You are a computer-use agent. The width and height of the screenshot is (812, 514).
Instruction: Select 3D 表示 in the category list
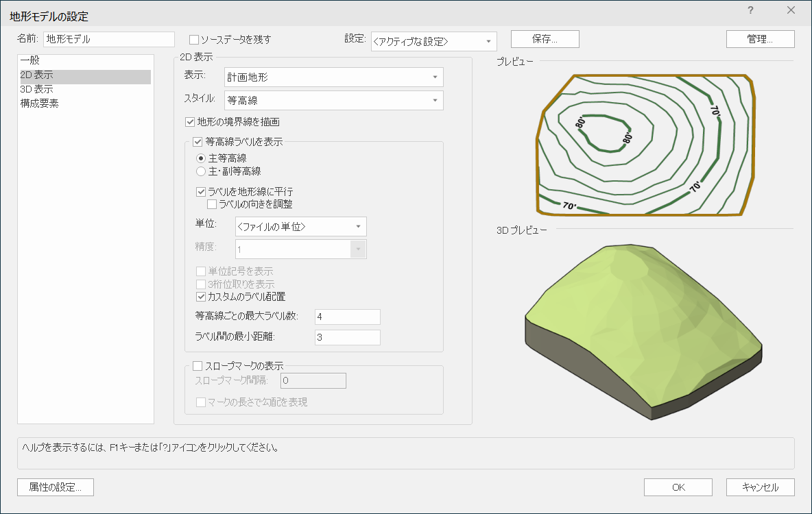point(37,89)
